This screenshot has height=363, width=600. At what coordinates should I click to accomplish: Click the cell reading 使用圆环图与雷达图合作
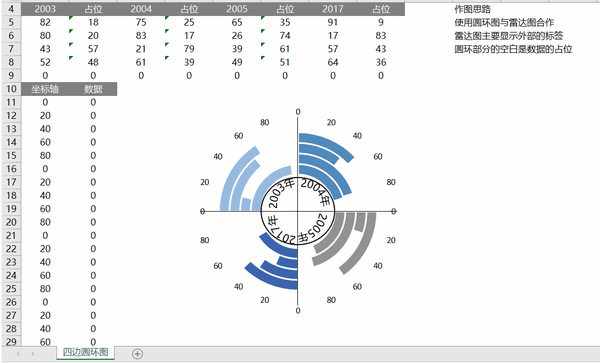tap(504, 23)
